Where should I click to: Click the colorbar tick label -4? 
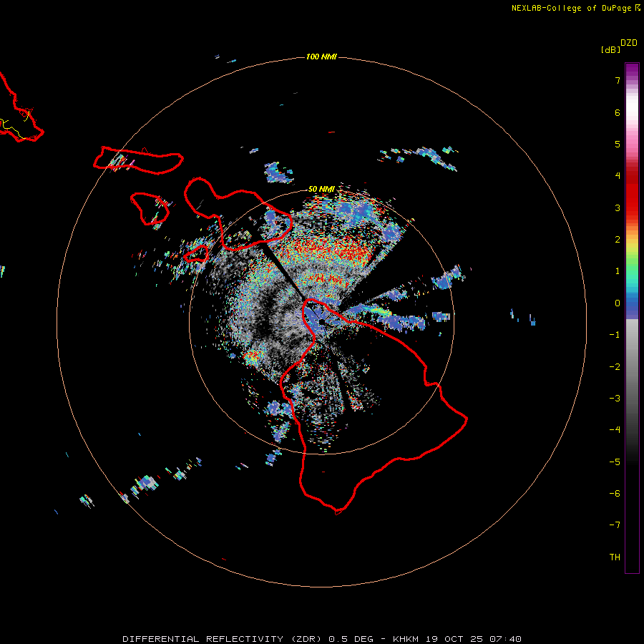click(615, 429)
